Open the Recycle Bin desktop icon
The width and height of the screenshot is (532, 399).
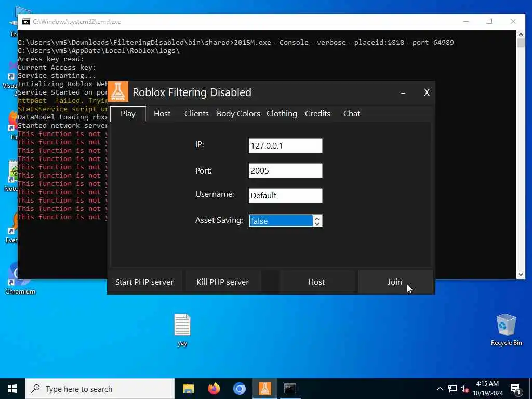[x=506, y=330]
